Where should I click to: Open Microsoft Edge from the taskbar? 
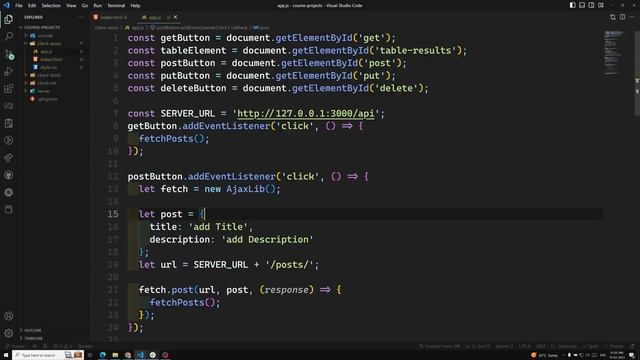point(102,355)
